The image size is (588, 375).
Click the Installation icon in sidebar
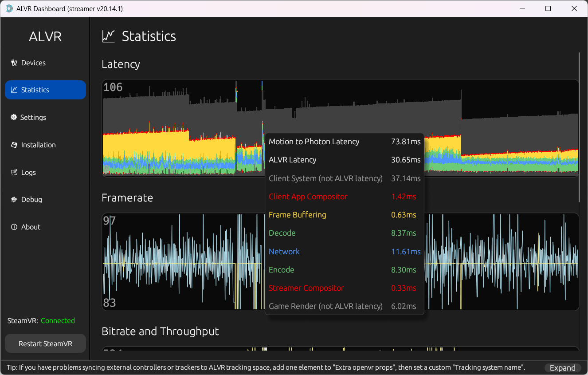(14, 145)
